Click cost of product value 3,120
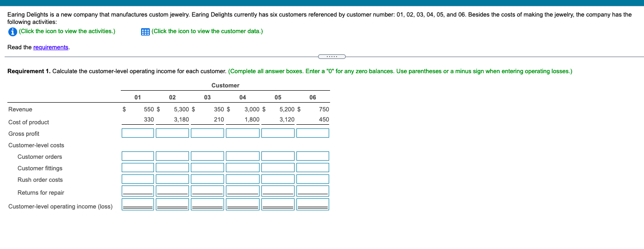The height and width of the screenshot is (249, 644). tap(287, 120)
